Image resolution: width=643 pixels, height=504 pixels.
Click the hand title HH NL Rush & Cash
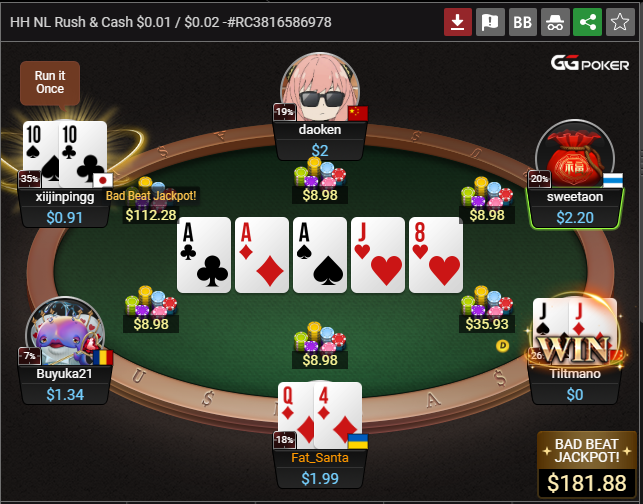click(x=171, y=22)
